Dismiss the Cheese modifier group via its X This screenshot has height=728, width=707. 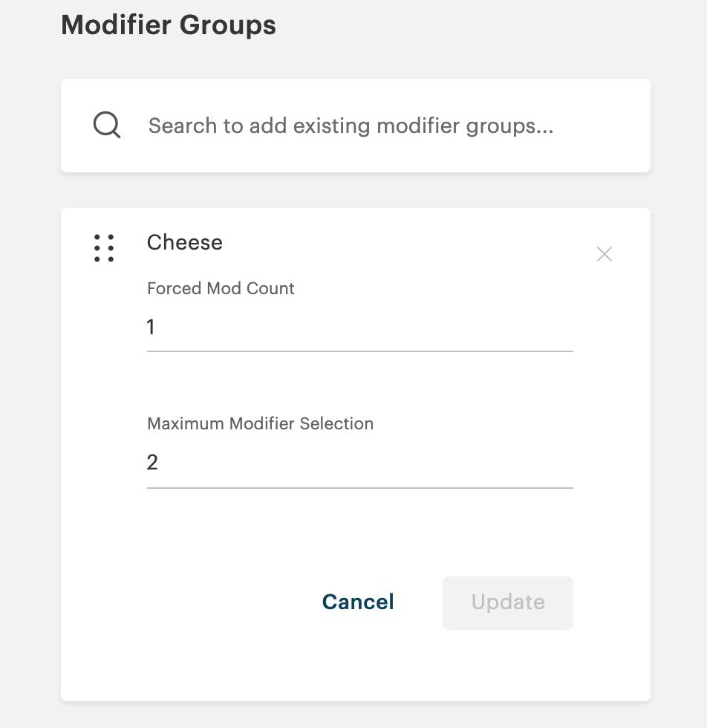(604, 254)
